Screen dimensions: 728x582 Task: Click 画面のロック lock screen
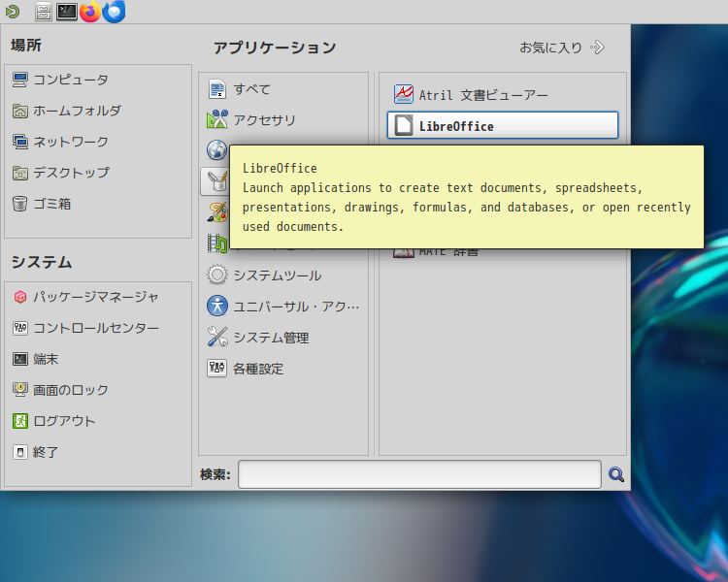tap(60, 390)
